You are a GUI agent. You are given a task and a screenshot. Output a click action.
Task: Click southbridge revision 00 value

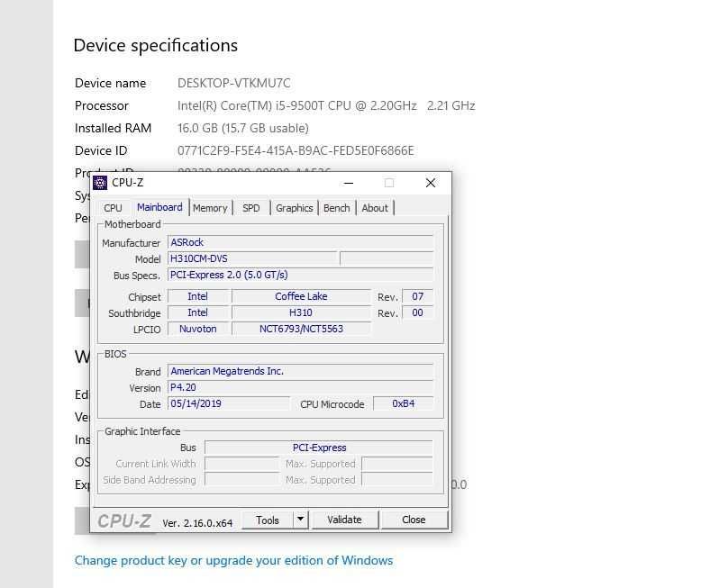[x=417, y=312]
